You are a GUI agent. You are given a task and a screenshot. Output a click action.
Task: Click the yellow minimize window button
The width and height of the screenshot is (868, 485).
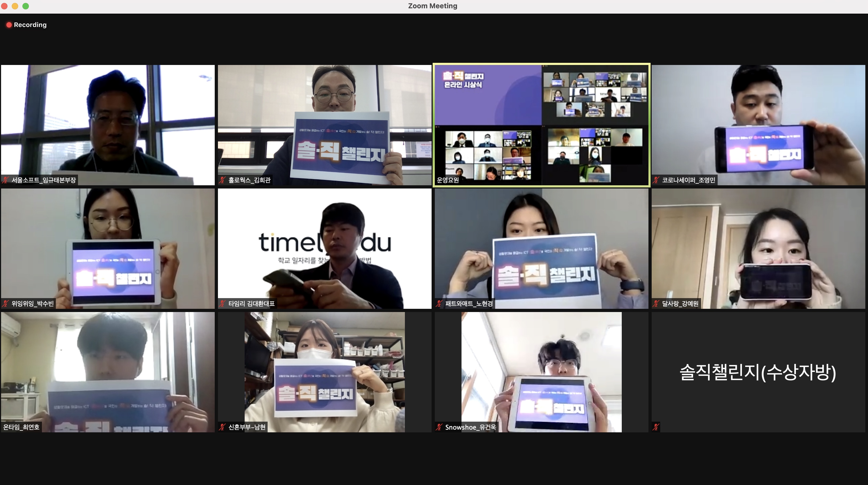point(15,6)
